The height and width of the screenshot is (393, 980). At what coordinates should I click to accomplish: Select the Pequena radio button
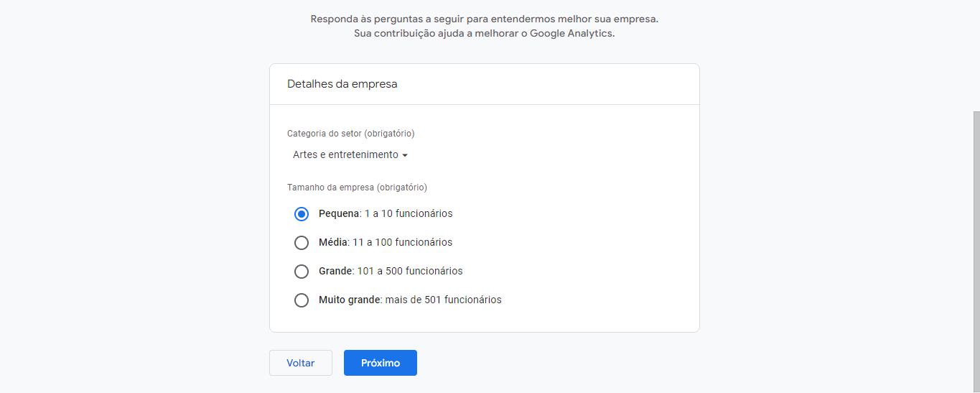302,213
